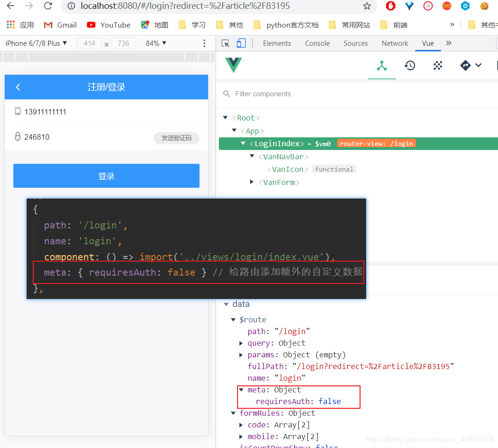Collapse the $route object
Screen dimensions: 498x448
(x=233, y=320)
